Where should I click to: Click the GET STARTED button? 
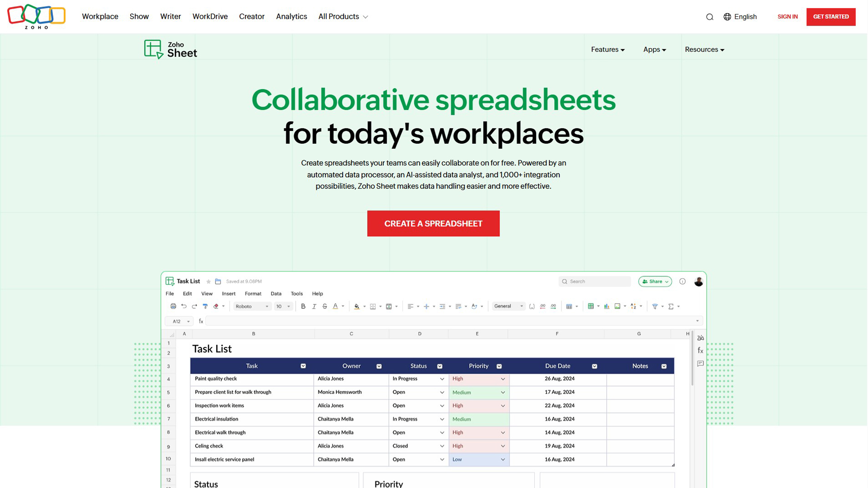(831, 17)
